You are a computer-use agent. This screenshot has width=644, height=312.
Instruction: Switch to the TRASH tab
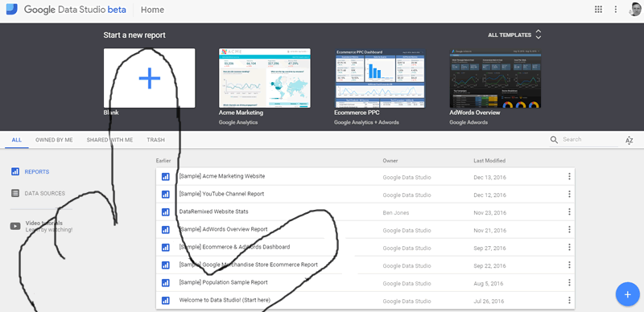point(155,140)
